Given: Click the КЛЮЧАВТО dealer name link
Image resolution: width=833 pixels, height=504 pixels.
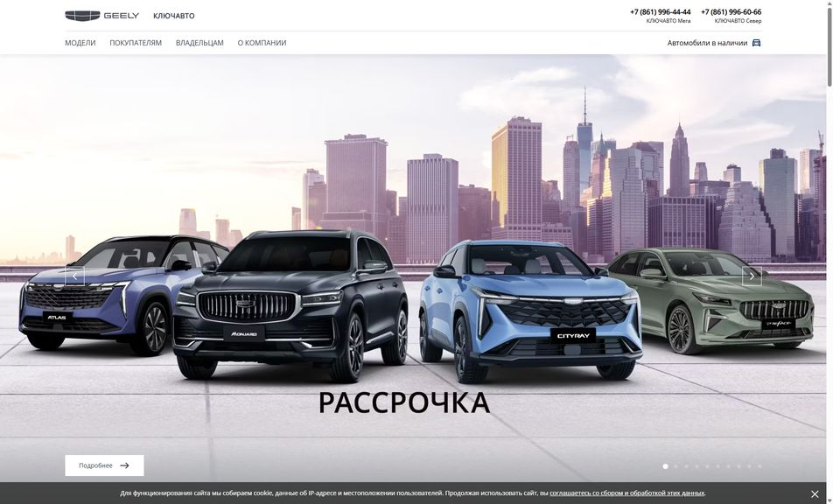Looking at the screenshot, I should (x=174, y=16).
